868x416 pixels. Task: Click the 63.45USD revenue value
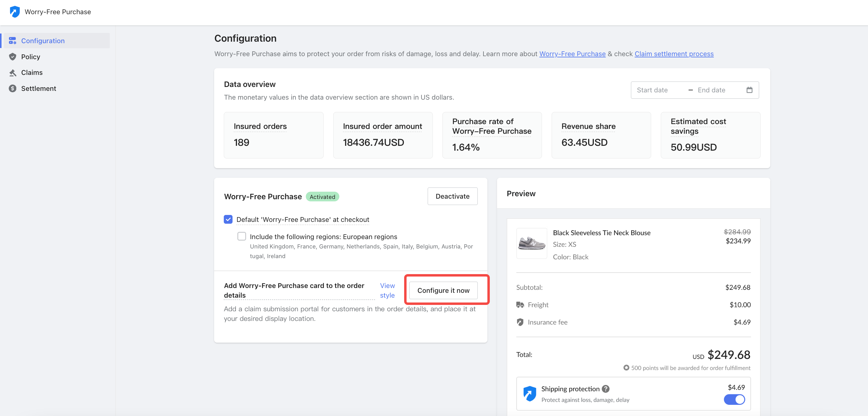pyautogui.click(x=584, y=142)
